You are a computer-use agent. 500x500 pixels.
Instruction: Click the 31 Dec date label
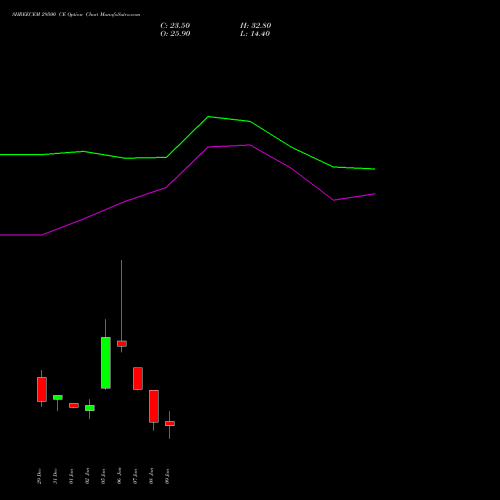point(55,476)
